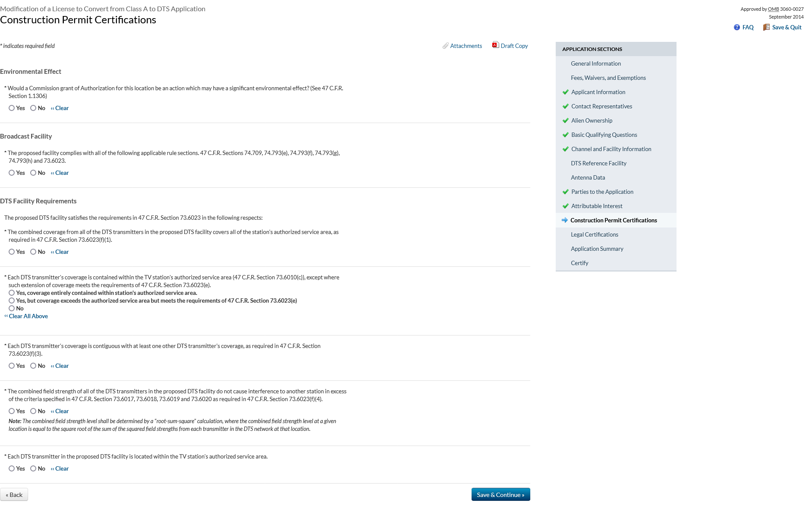This screenshot has height=506, width=812.
Task: Click green checkmark beside Attributable Interest
Action: click(565, 206)
